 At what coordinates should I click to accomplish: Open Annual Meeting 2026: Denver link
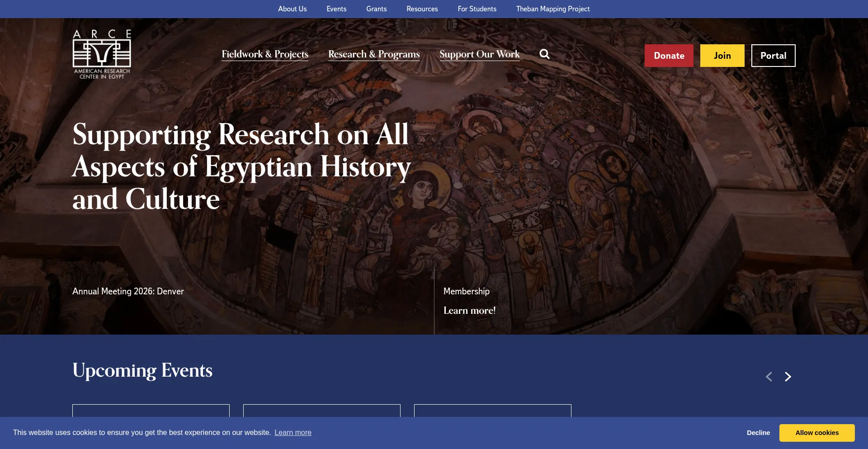coord(128,292)
